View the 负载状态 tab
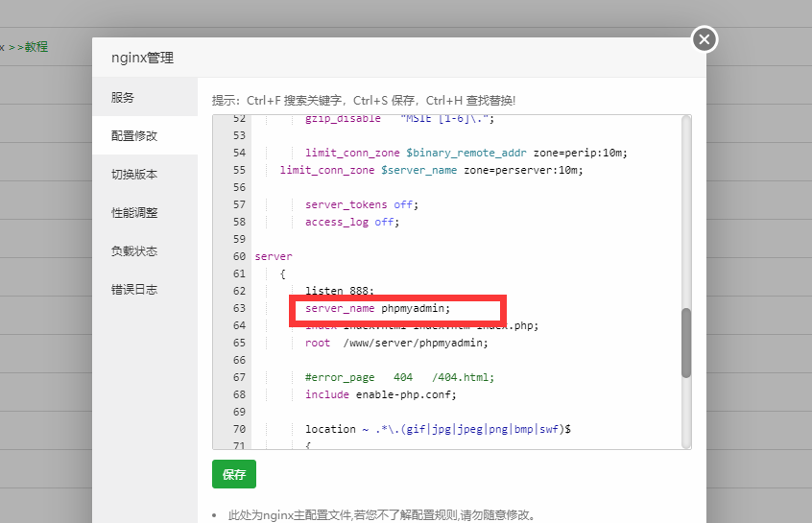 145,250
